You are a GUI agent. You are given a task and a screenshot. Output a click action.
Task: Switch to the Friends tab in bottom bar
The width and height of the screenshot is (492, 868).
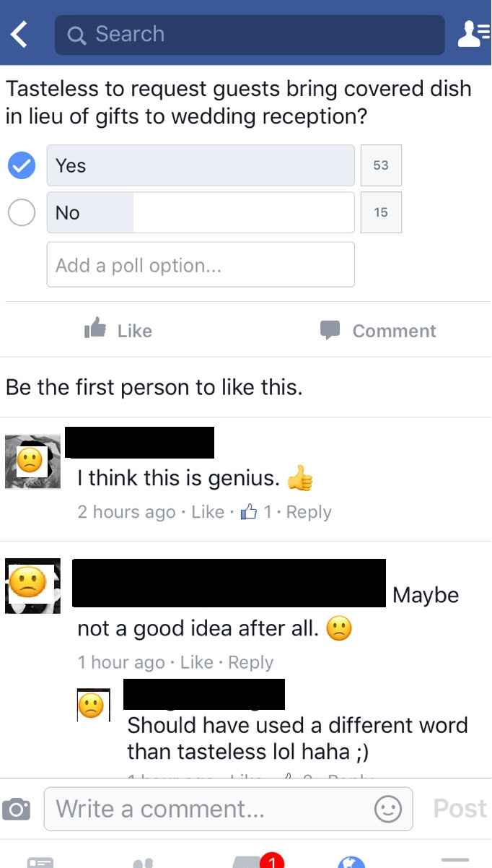click(x=143, y=861)
